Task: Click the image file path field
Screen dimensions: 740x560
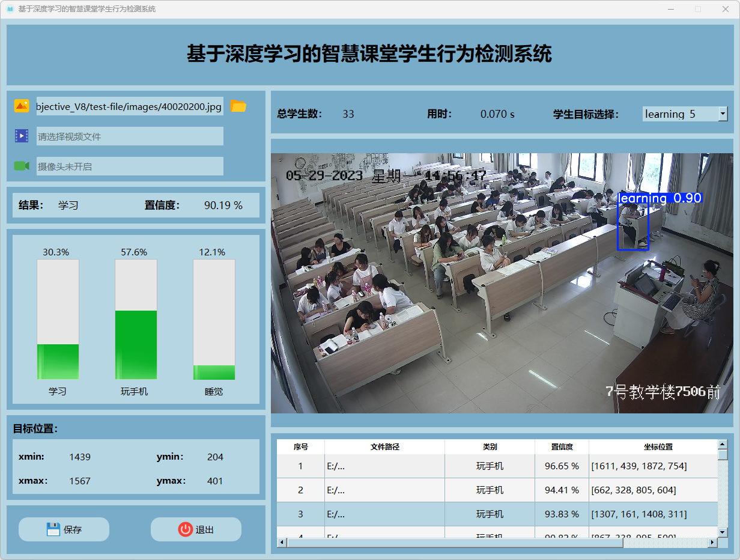Action: pos(129,106)
